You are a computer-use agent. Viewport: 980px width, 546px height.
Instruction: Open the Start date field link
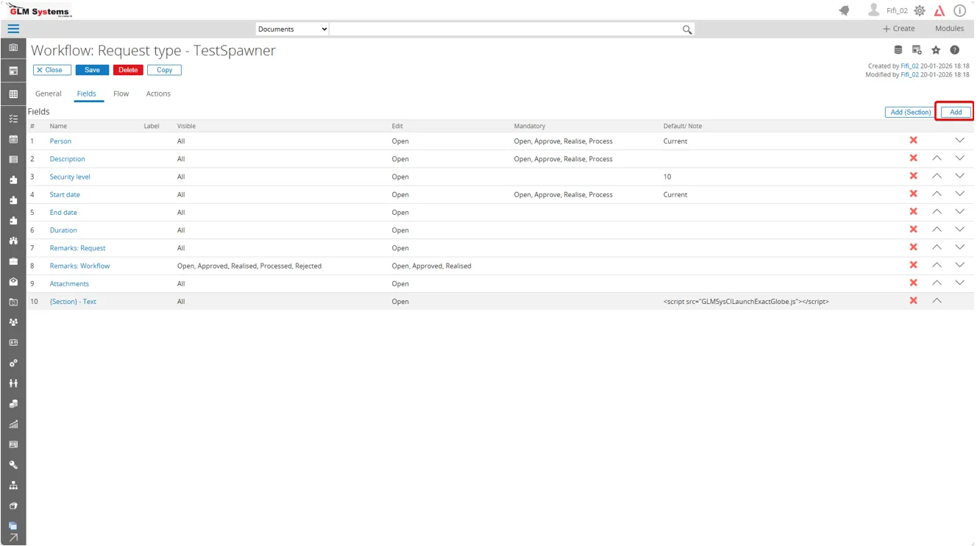[65, 195]
